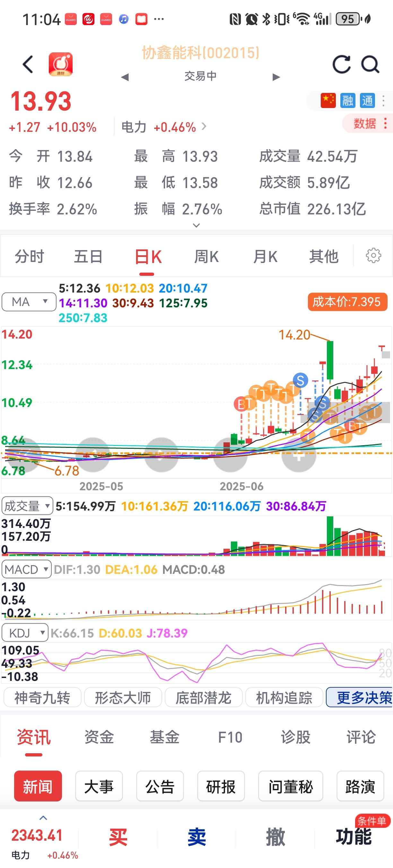The width and height of the screenshot is (393, 868).
Task: Open the red app logo icon
Action: [61, 64]
